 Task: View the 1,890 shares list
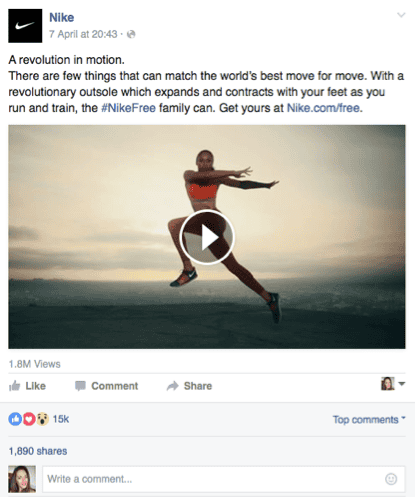click(x=38, y=451)
